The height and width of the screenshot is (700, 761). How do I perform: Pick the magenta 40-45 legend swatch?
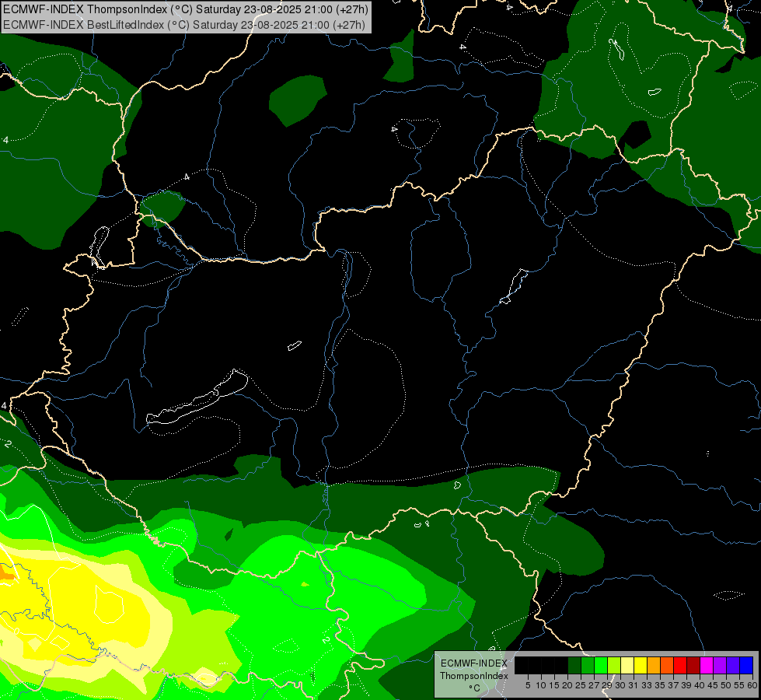pyautogui.click(x=707, y=665)
